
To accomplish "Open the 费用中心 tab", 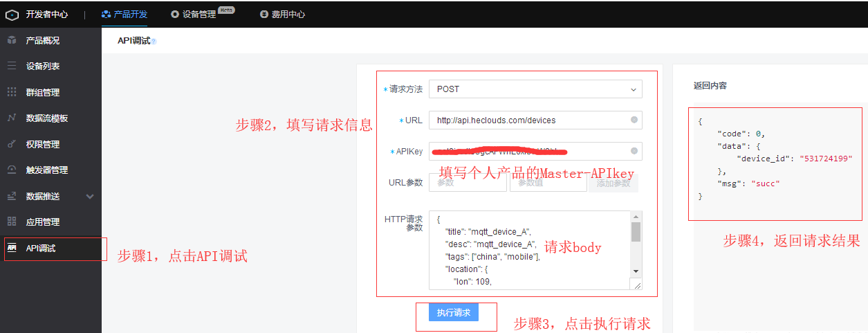I will tap(283, 14).
